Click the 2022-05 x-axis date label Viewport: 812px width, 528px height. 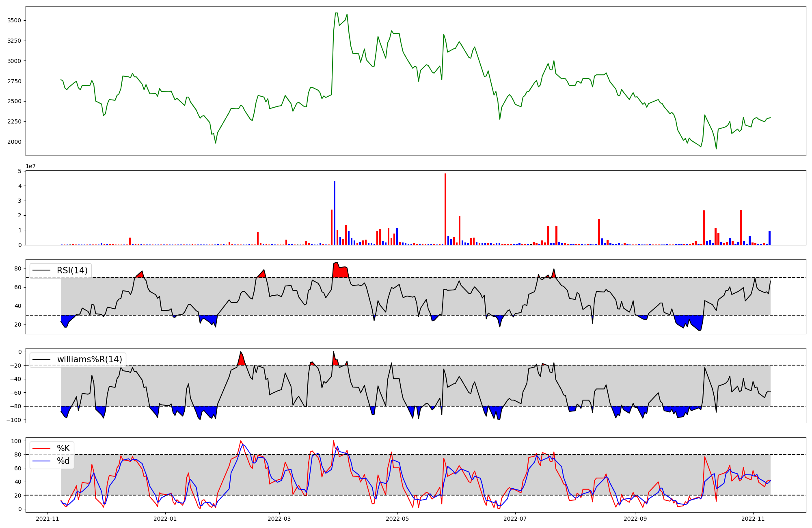397,519
